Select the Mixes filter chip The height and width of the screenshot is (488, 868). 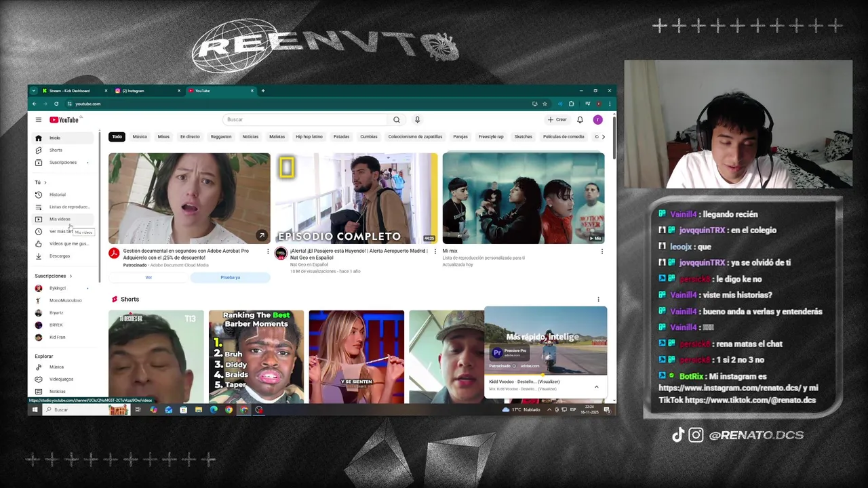click(x=163, y=137)
